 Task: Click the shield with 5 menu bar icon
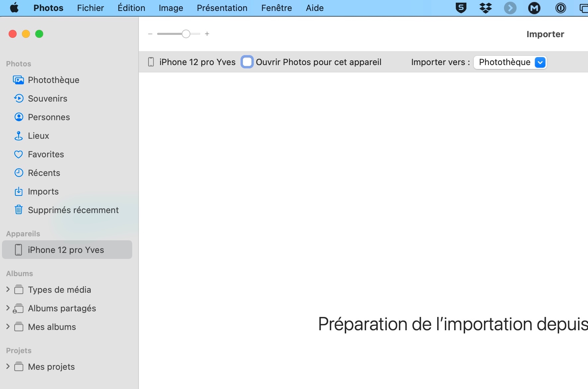461,8
